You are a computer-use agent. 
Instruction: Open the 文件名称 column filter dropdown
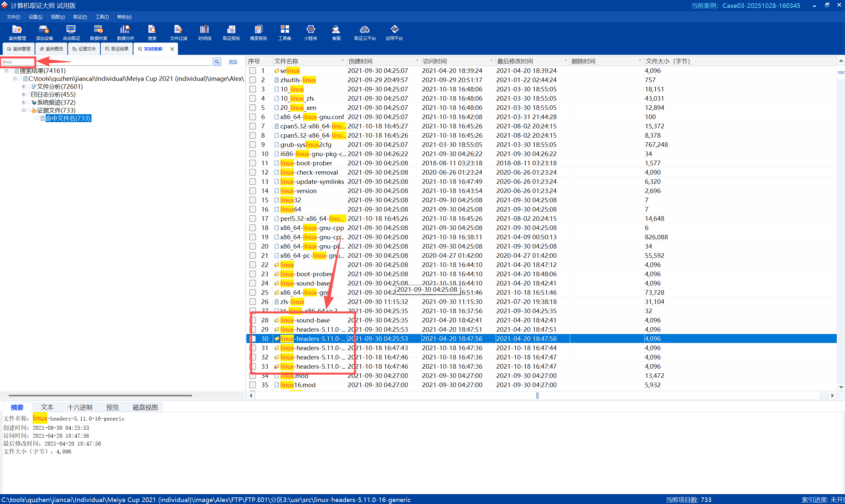click(x=342, y=61)
